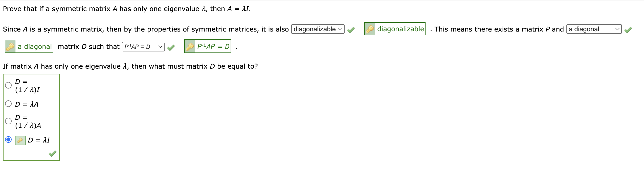644x170 pixels.
Task: Select the radio button for 'D = λI'
Action: (8, 139)
